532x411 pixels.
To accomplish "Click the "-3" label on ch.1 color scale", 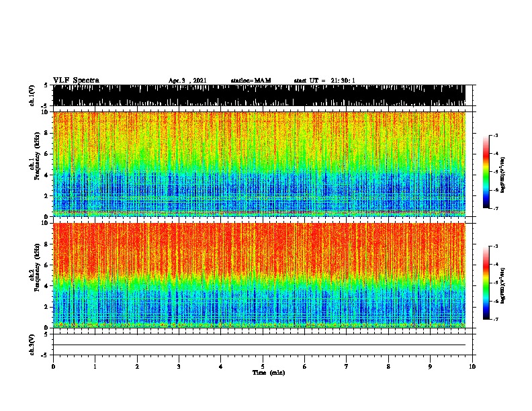I will pos(496,136).
